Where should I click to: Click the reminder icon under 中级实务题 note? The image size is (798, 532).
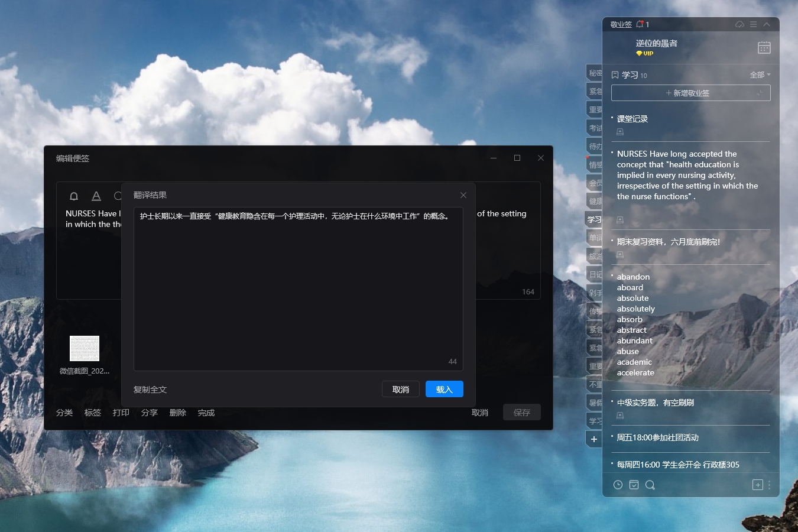pyautogui.click(x=620, y=416)
